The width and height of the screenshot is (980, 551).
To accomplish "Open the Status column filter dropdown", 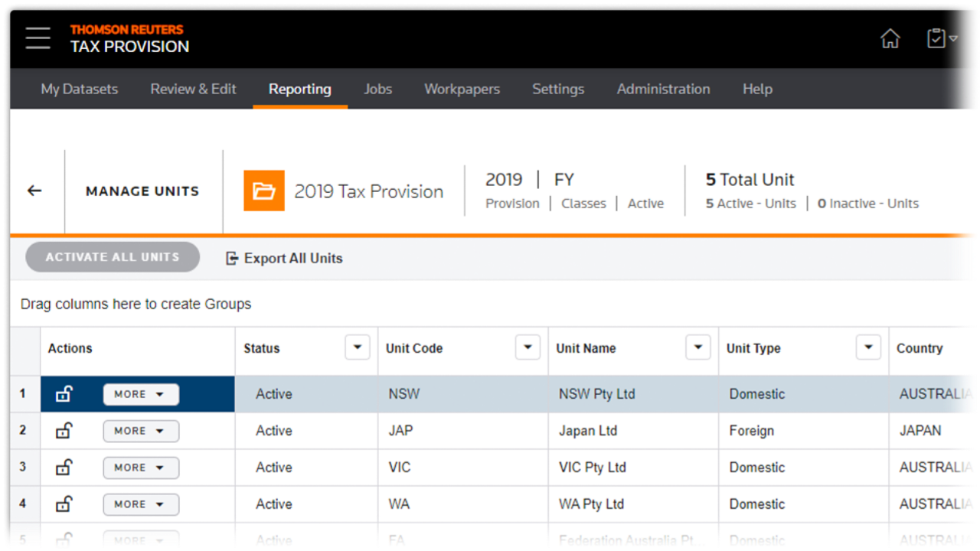I will pos(357,347).
